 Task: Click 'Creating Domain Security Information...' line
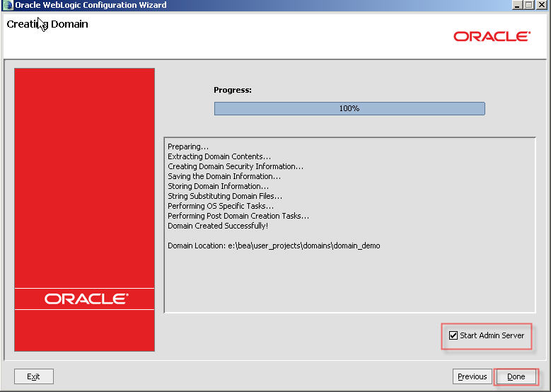pos(235,166)
